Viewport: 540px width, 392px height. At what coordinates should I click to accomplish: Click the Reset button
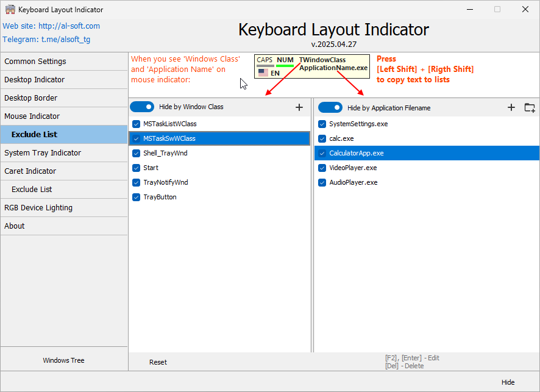[x=158, y=362]
